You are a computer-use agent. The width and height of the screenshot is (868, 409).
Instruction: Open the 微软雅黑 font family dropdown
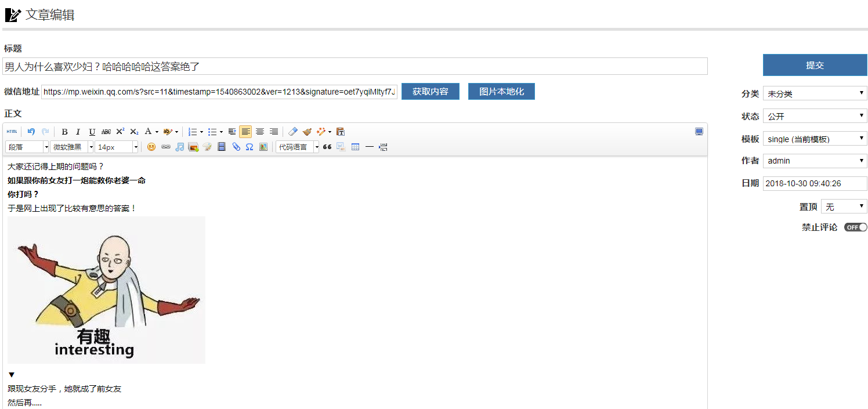[x=72, y=147]
